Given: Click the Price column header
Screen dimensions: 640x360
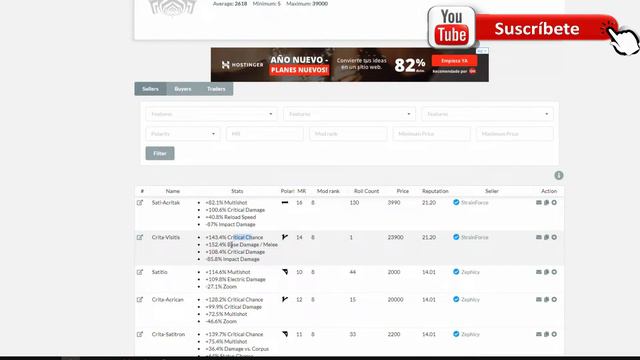Looking at the screenshot, I should tap(402, 191).
